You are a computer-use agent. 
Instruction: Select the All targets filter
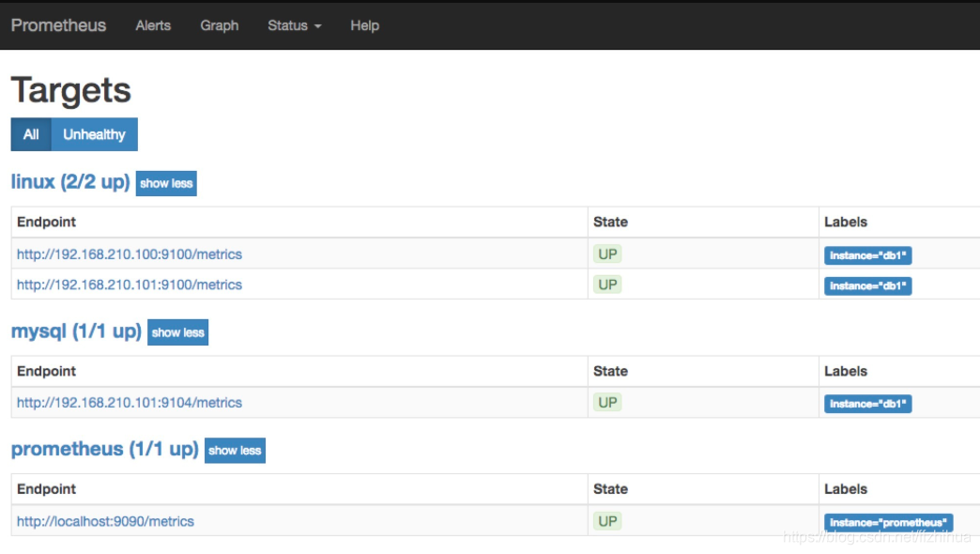click(31, 134)
